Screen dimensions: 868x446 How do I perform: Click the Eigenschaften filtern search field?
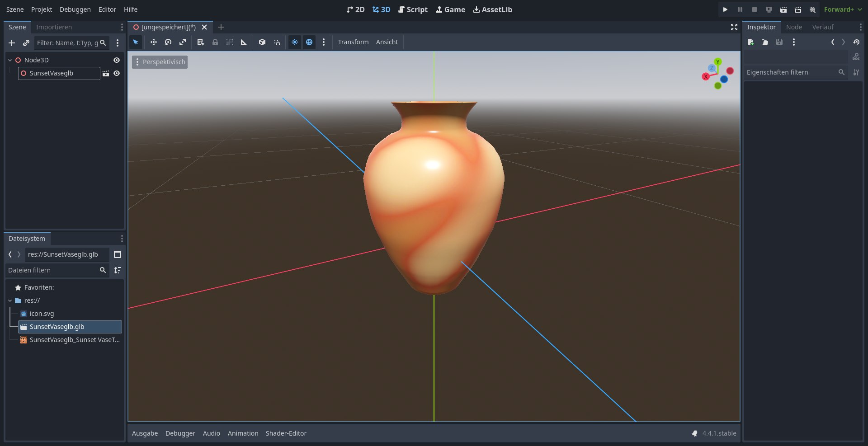point(796,72)
